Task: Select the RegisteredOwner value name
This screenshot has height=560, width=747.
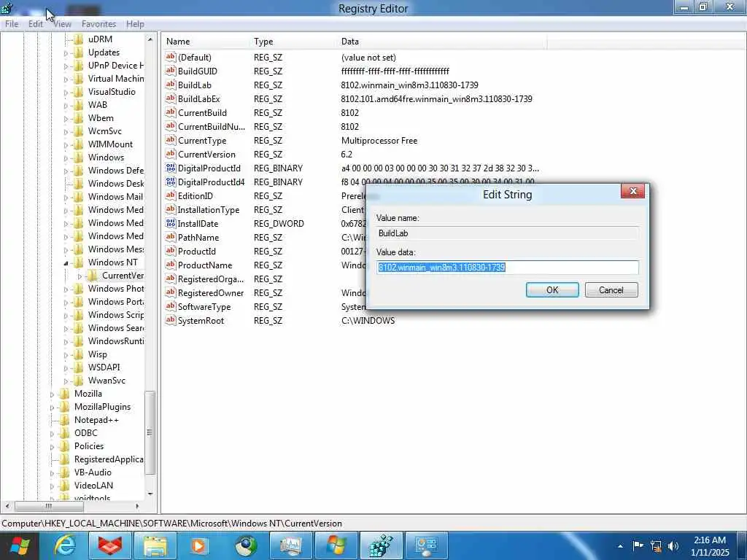Action: coord(211,293)
